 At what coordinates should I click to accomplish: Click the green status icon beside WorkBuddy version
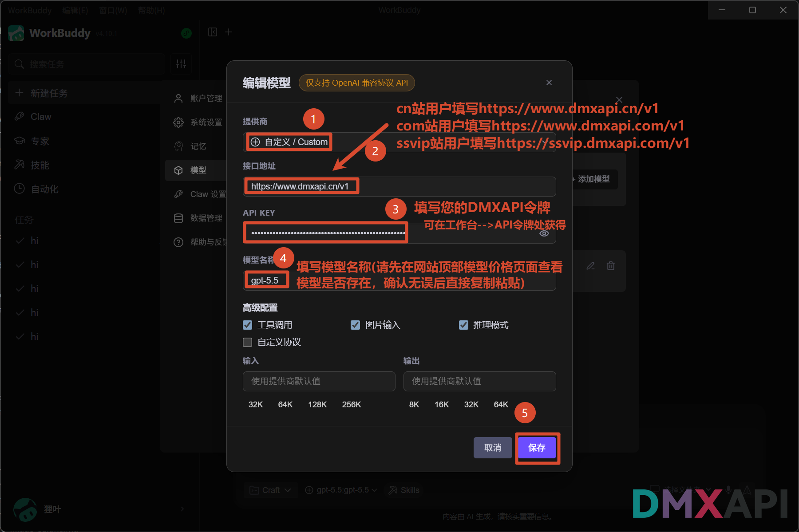click(186, 33)
